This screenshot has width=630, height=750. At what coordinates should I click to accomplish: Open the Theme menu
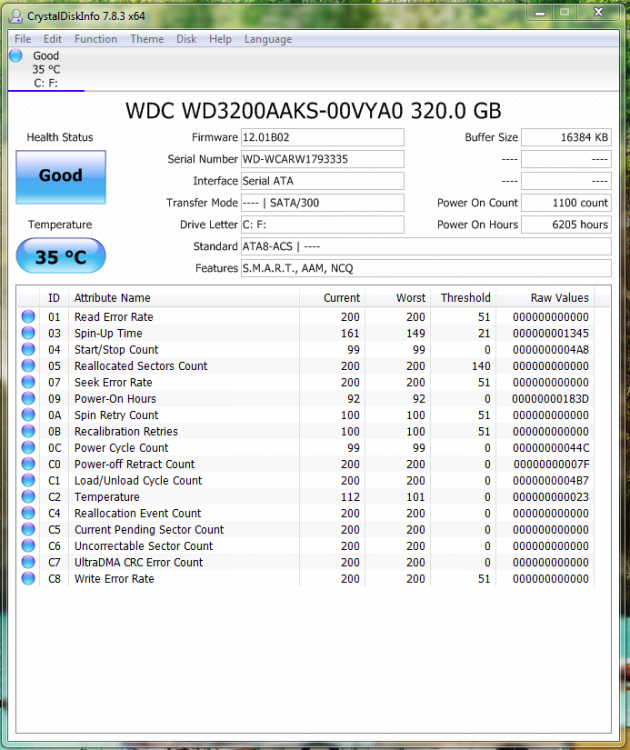point(147,39)
